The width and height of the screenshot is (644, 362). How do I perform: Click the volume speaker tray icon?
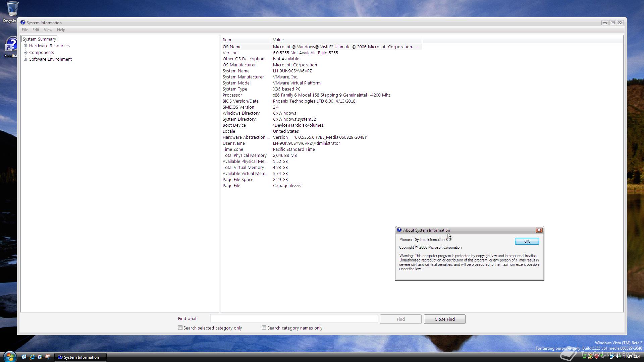coord(618,356)
